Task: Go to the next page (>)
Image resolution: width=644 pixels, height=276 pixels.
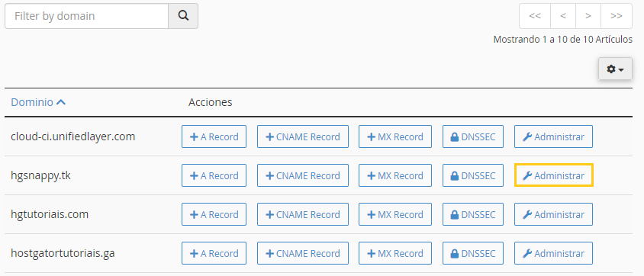Action: [588, 16]
